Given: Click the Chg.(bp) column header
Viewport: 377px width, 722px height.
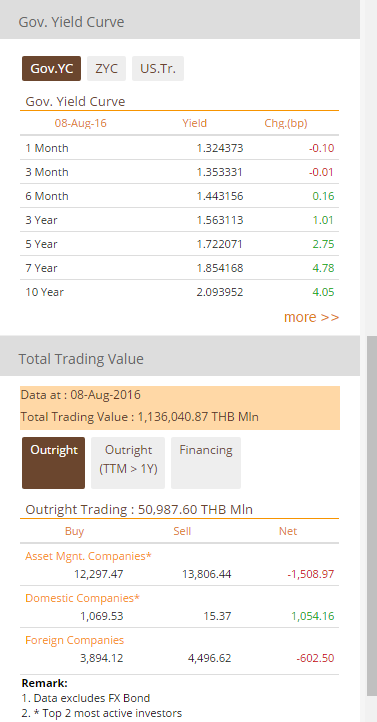Looking at the screenshot, I should click(x=286, y=123).
